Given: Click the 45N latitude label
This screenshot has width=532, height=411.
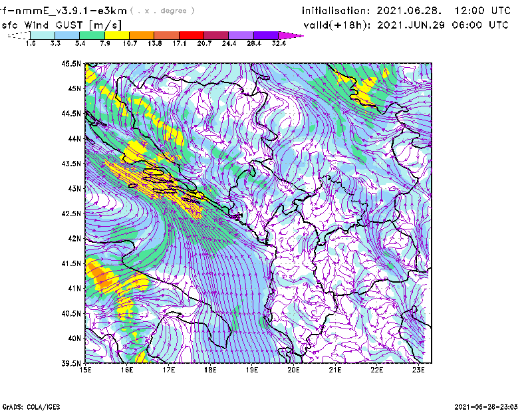Looking at the screenshot, I should point(74,88).
